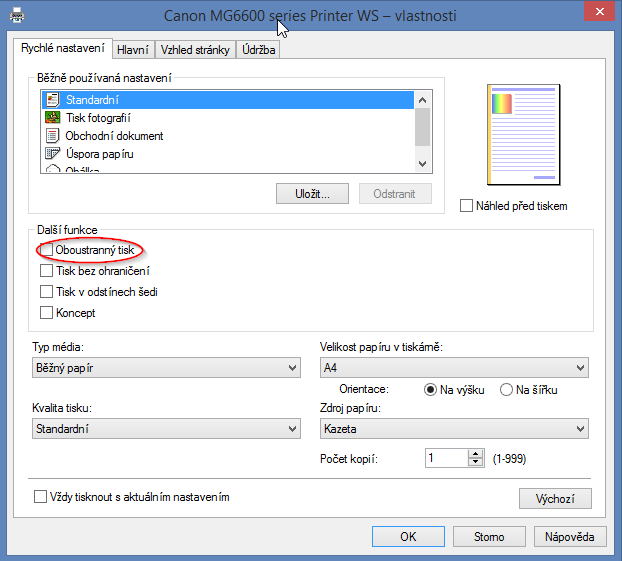Open the Kvalita tisku dropdown
The image size is (622, 561).
pyautogui.click(x=166, y=429)
